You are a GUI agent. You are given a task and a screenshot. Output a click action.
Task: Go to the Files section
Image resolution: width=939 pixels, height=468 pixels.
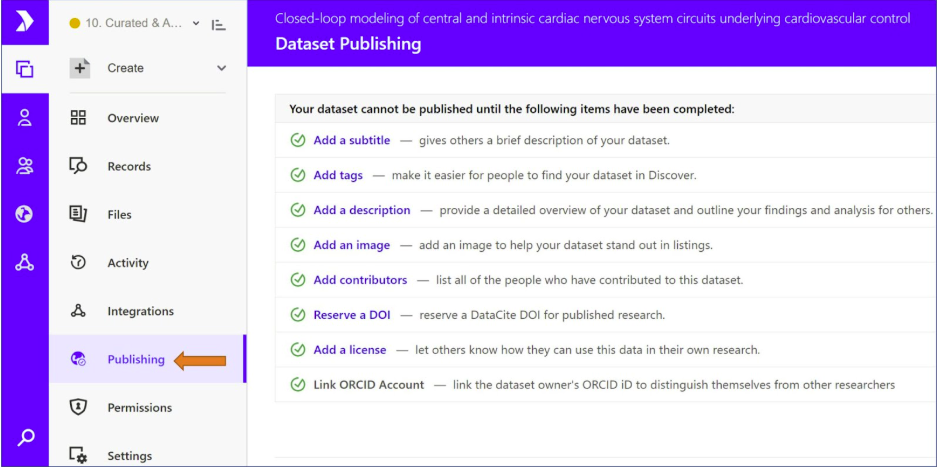[119, 215]
